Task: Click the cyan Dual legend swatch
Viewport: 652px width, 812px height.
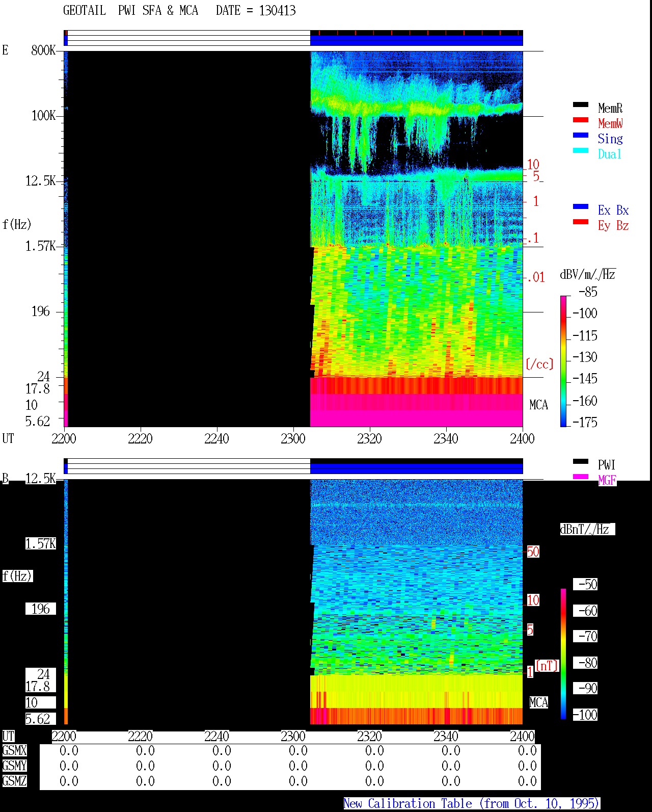Action: [581, 151]
